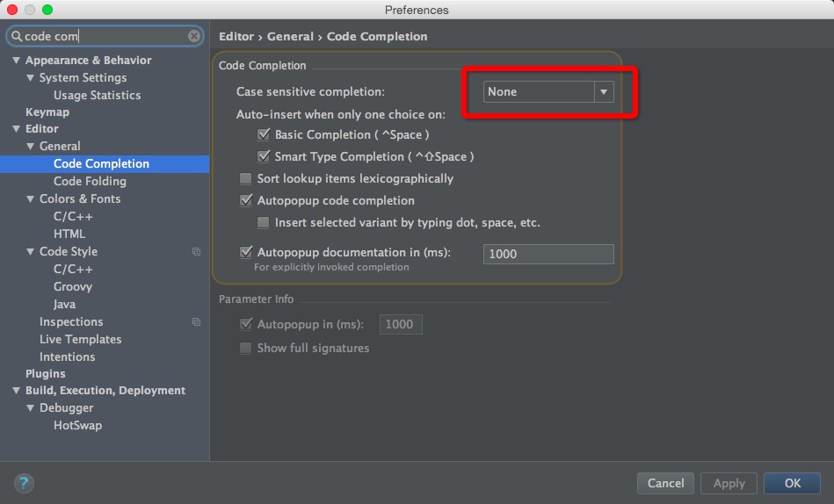834x504 pixels.
Task: Click the Autopopup documentation delay field
Action: (548, 254)
